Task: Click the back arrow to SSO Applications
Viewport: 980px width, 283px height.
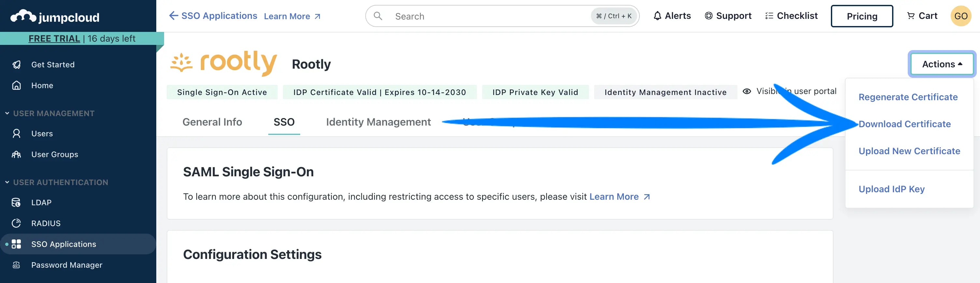Action: (x=174, y=16)
